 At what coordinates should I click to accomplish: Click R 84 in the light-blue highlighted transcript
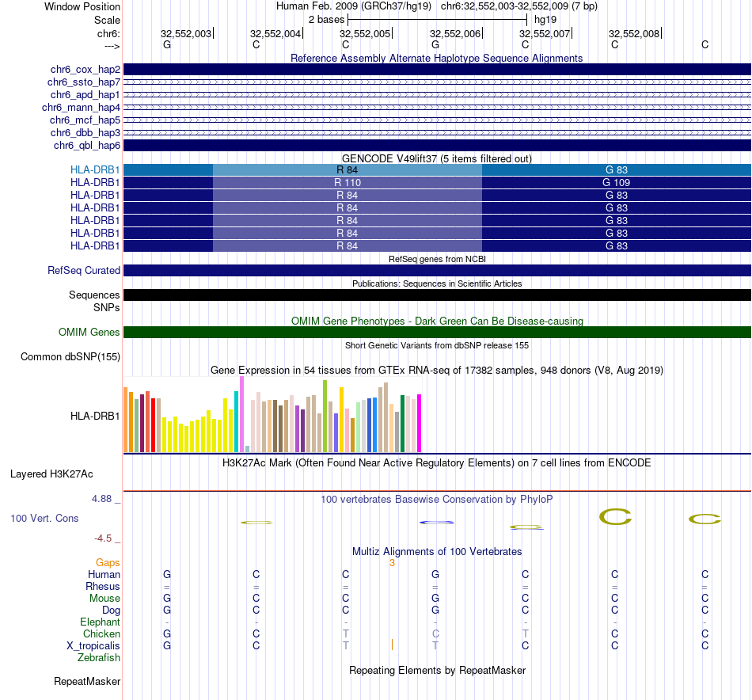coord(348,169)
